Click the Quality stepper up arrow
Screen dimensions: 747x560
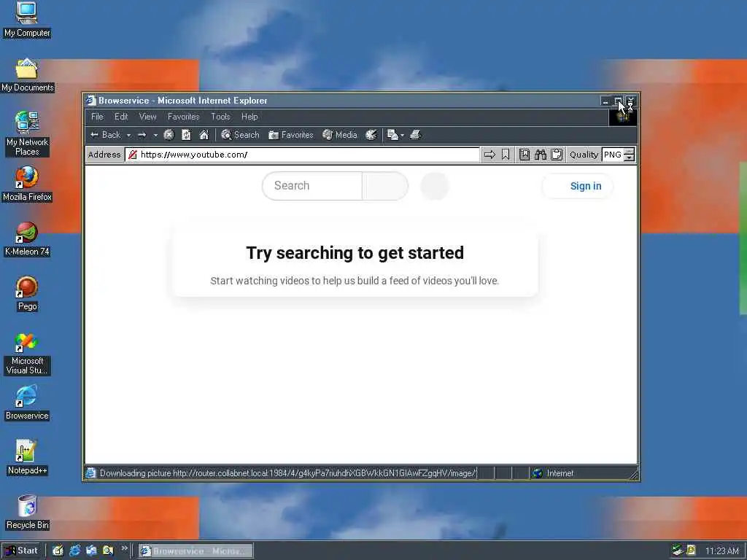[x=630, y=152]
